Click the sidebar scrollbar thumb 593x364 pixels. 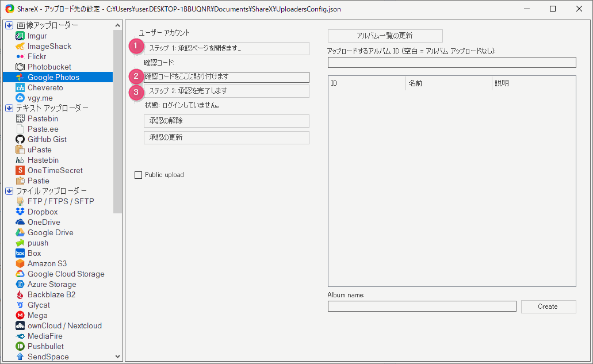click(x=117, y=122)
